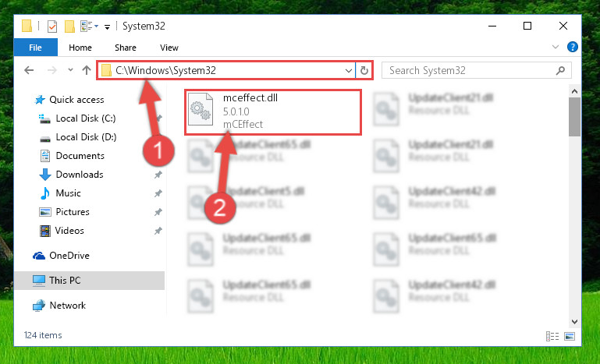Screen dimensions: 600x364
Task: Open the address bar history dropdown
Action: click(x=349, y=70)
